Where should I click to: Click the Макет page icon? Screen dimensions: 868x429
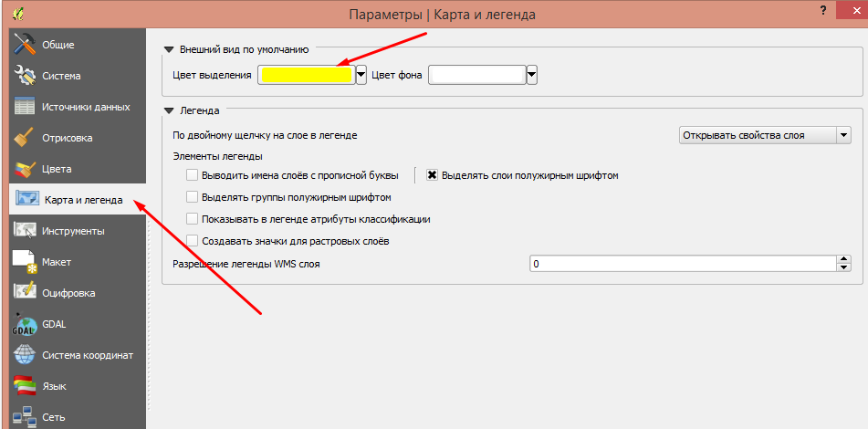[25, 262]
